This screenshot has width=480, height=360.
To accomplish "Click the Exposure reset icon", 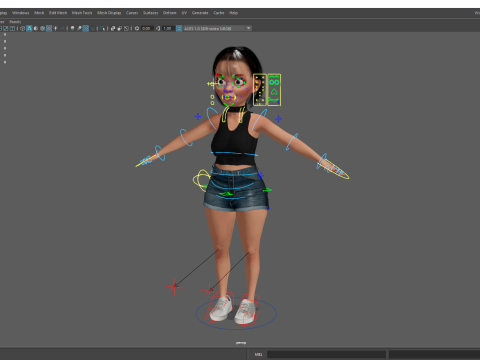I will point(137,28).
